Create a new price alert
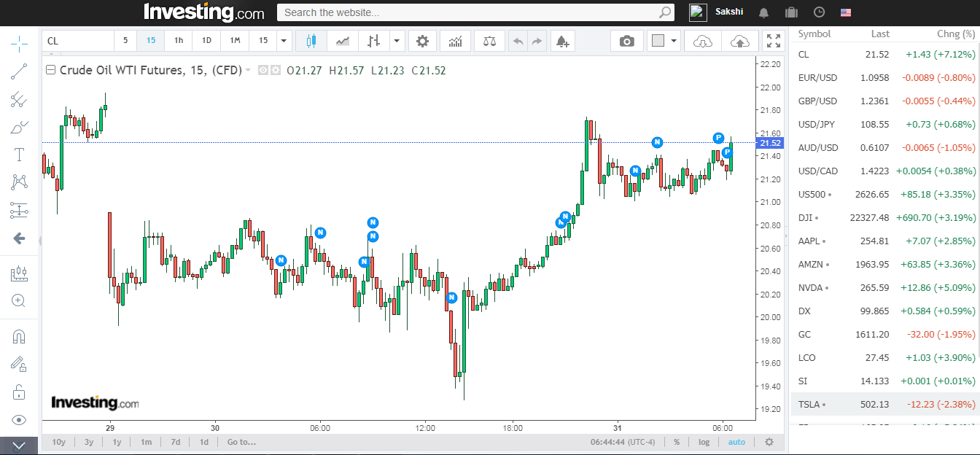The width and height of the screenshot is (980, 455). click(x=562, y=41)
